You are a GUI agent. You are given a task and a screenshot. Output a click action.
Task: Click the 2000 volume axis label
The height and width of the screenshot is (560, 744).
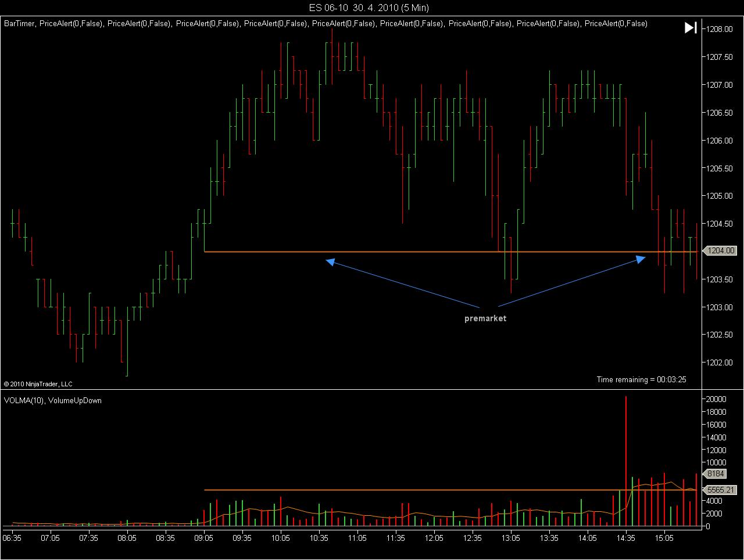click(x=714, y=514)
